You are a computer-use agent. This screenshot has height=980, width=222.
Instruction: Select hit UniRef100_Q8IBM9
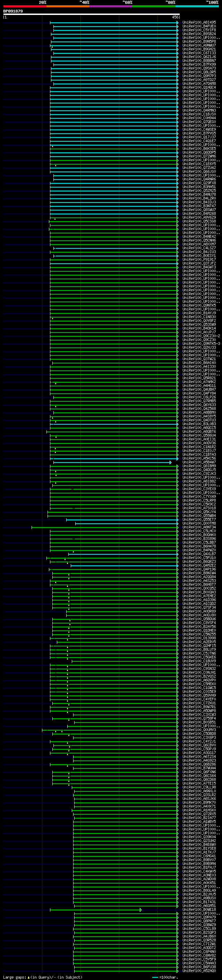click(x=199, y=466)
